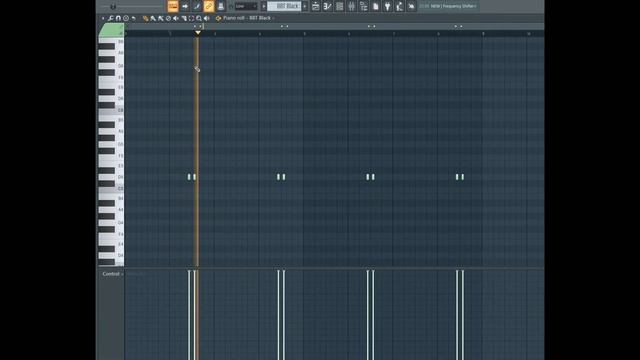Click the white arrow toolbar icon
Viewport: 640px width, 360px height.
click(185, 6)
